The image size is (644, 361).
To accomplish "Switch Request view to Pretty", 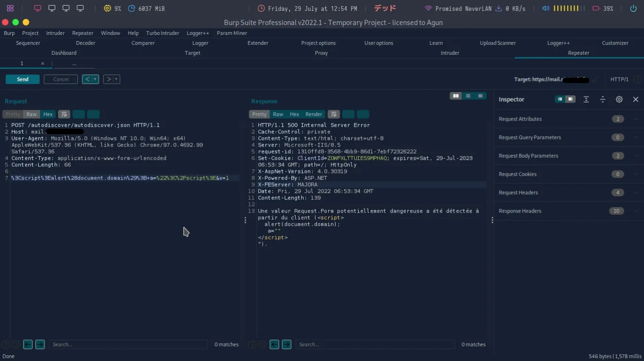I will click(13, 114).
